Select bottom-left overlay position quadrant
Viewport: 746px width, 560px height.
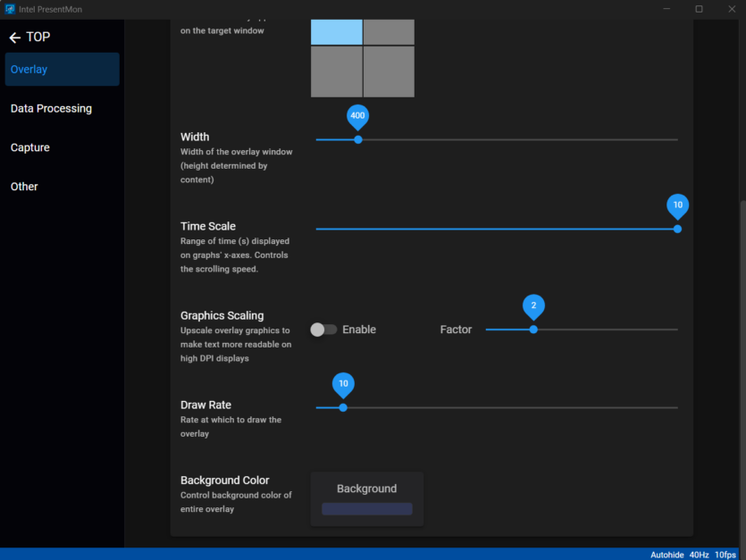336,71
